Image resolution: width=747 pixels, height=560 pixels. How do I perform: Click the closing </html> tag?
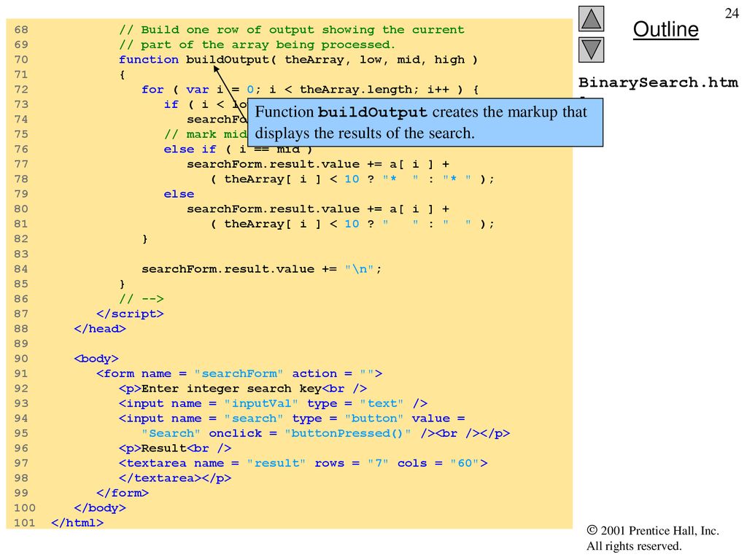(77, 523)
